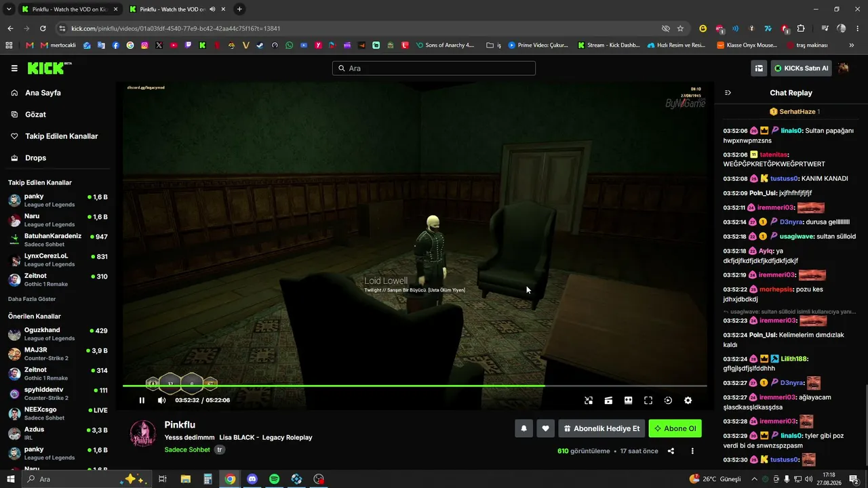Enter fullscreen mode in the player

(648, 401)
